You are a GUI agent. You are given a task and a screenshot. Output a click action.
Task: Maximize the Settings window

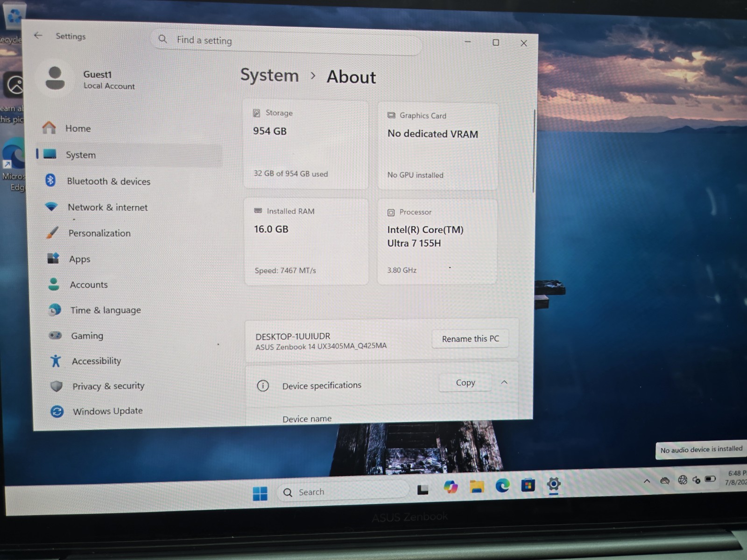(x=496, y=42)
